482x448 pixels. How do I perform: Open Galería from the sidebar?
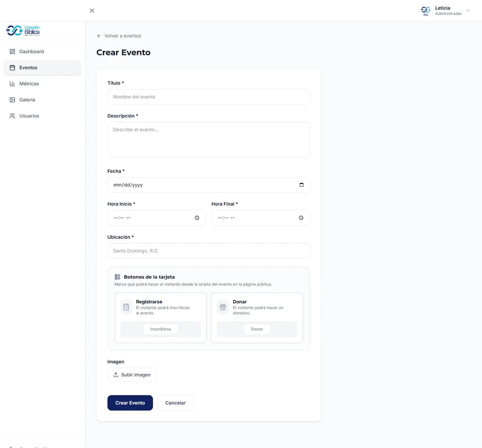tap(43, 100)
